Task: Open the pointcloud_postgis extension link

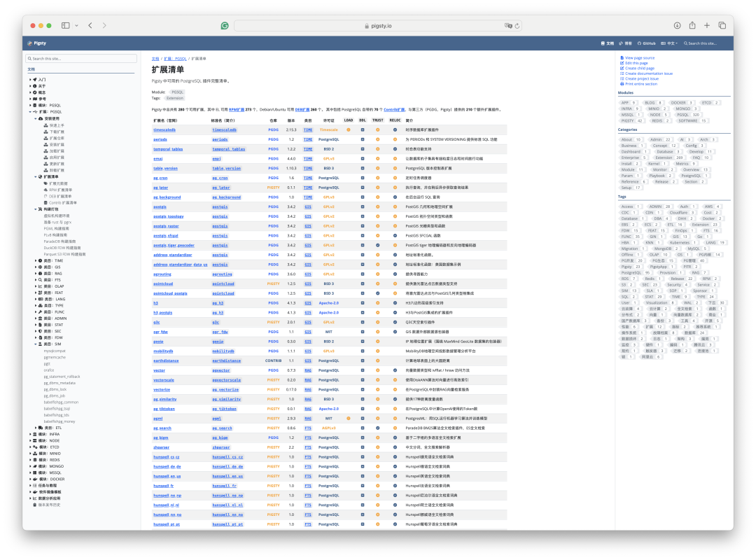Action: (x=170, y=293)
